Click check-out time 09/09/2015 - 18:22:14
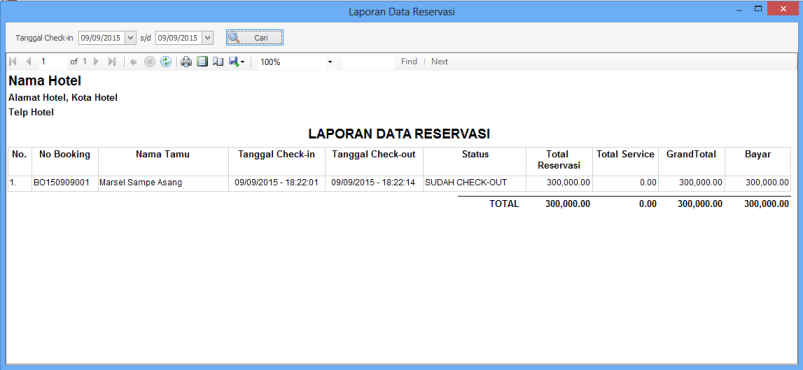The image size is (803, 370). pyautogui.click(x=374, y=182)
